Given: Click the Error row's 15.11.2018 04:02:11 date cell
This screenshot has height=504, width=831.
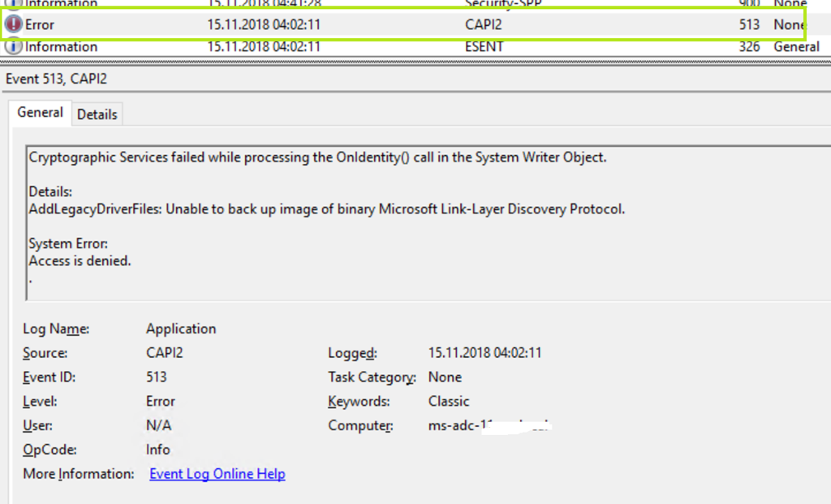Looking at the screenshot, I should [x=264, y=25].
